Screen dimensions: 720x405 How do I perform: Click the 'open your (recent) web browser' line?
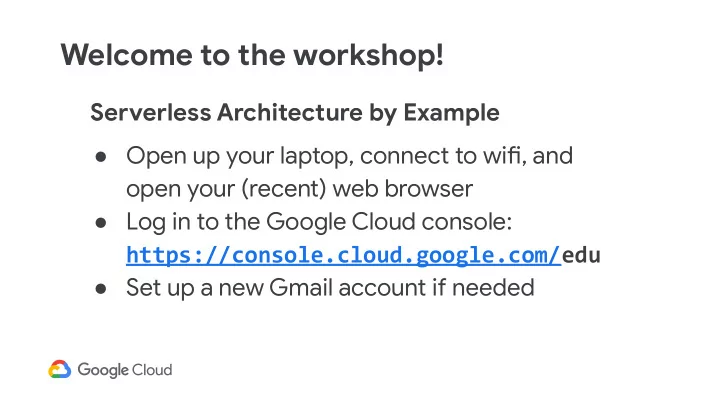click(x=299, y=189)
